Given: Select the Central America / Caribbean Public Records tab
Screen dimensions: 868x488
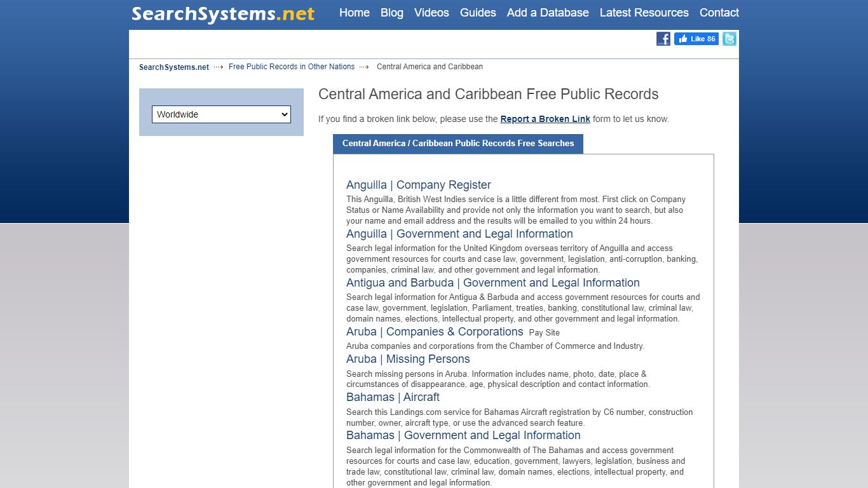Looking at the screenshot, I should 458,144.
